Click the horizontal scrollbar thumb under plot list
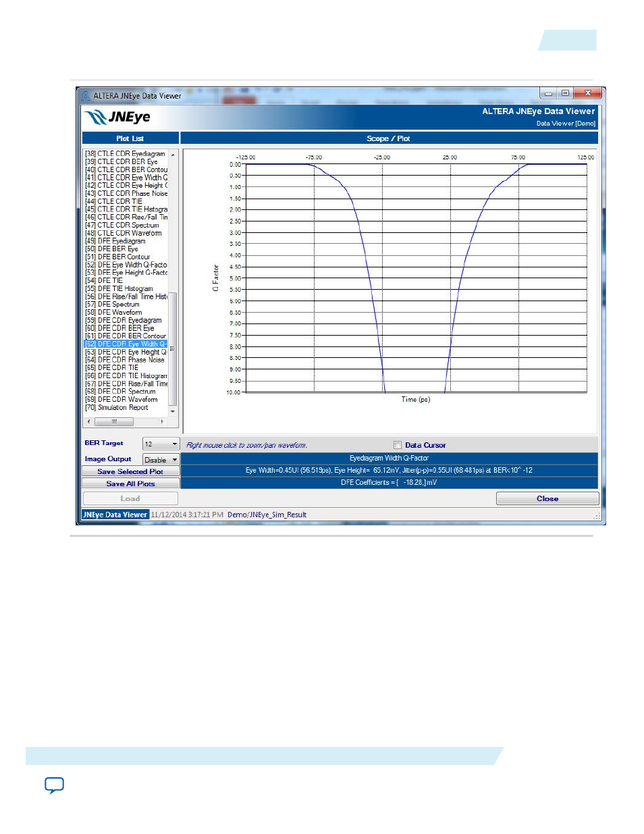This screenshot has width=644, height=834. (x=114, y=421)
